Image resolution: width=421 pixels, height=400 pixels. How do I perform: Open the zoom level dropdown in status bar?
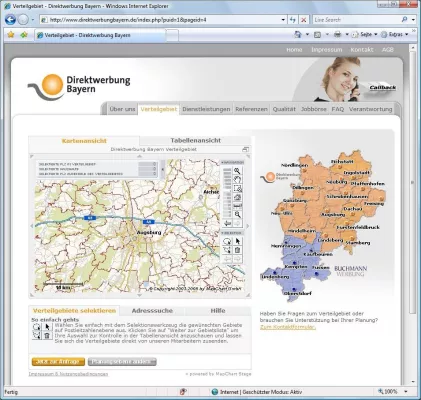(406, 392)
